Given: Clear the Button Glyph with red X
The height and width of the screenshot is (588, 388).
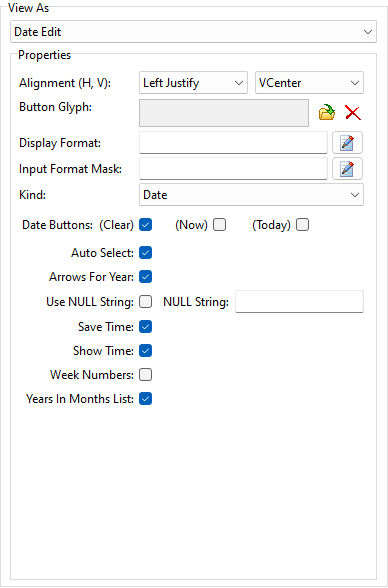Looking at the screenshot, I should click(x=352, y=112).
